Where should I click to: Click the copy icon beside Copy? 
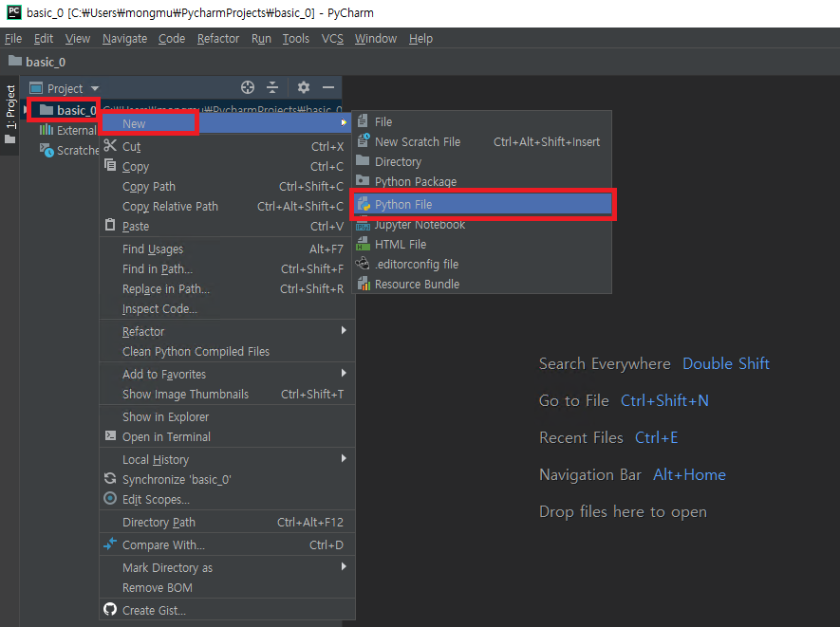[x=110, y=165]
